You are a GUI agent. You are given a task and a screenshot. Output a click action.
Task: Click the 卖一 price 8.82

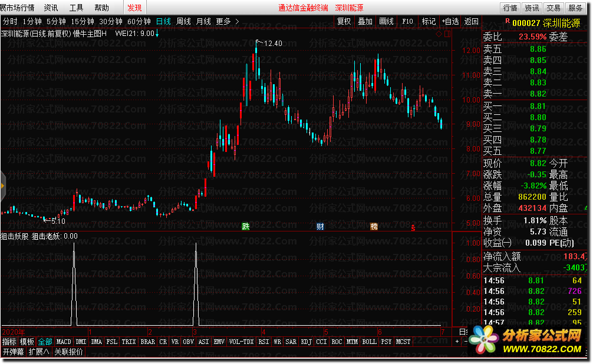tap(538, 94)
